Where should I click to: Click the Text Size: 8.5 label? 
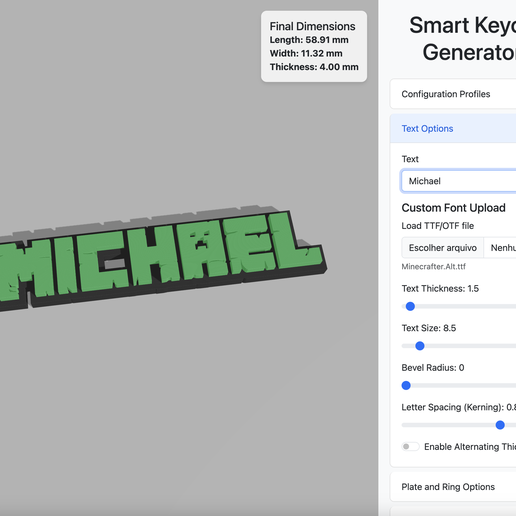coord(429,328)
